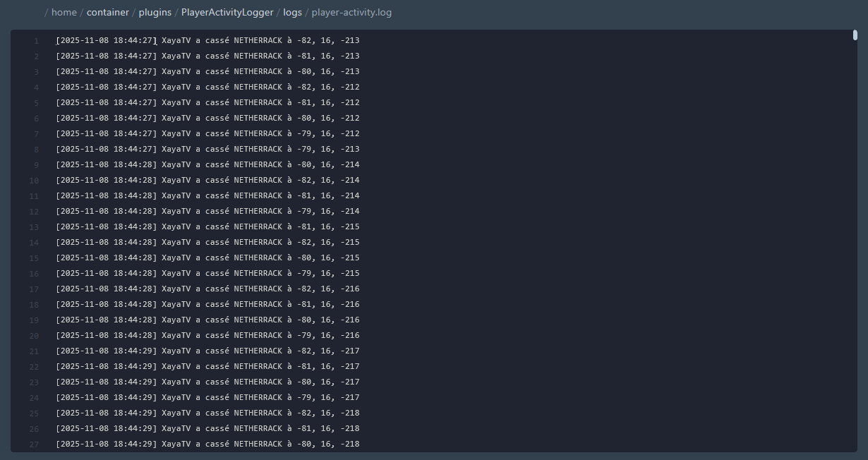This screenshot has width=868, height=460.
Task: Place cursor on line 21 timestamp 18:44:29
Action: click(133, 351)
